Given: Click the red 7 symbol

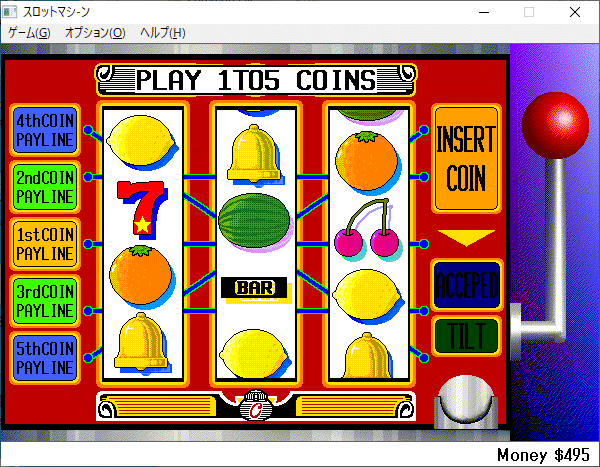Looking at the screenshot, I should tap(142, 208).
